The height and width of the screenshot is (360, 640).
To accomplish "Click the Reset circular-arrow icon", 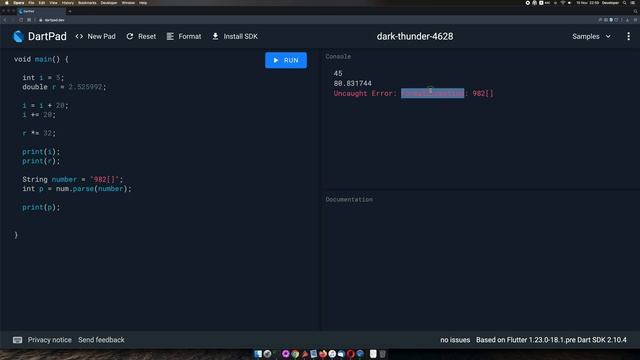I will pos(130,36).
